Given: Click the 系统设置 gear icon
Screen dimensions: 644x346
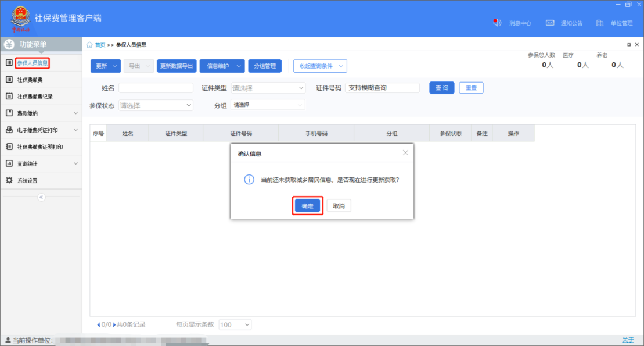Looking at the screenshot, I should 9,180.
